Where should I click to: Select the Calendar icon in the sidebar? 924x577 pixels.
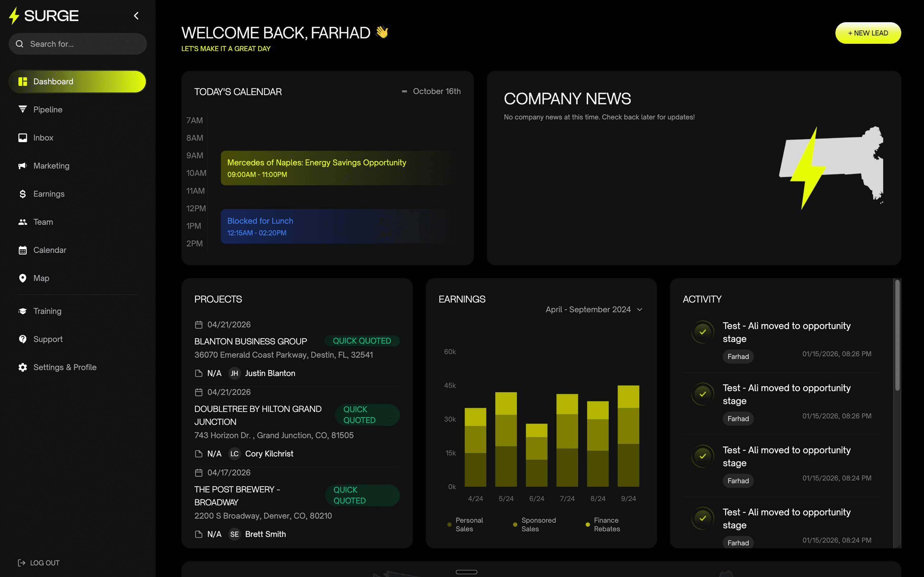point(23,250)
